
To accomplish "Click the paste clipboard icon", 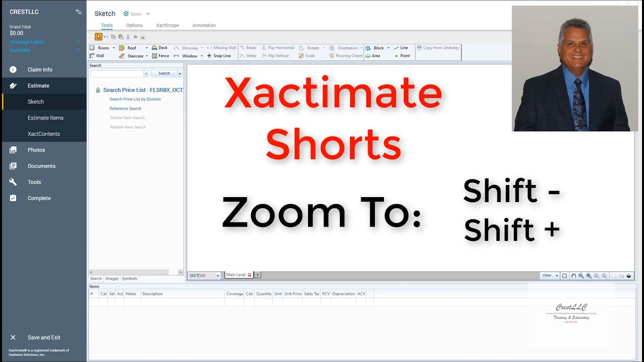I will pos(121,37).
